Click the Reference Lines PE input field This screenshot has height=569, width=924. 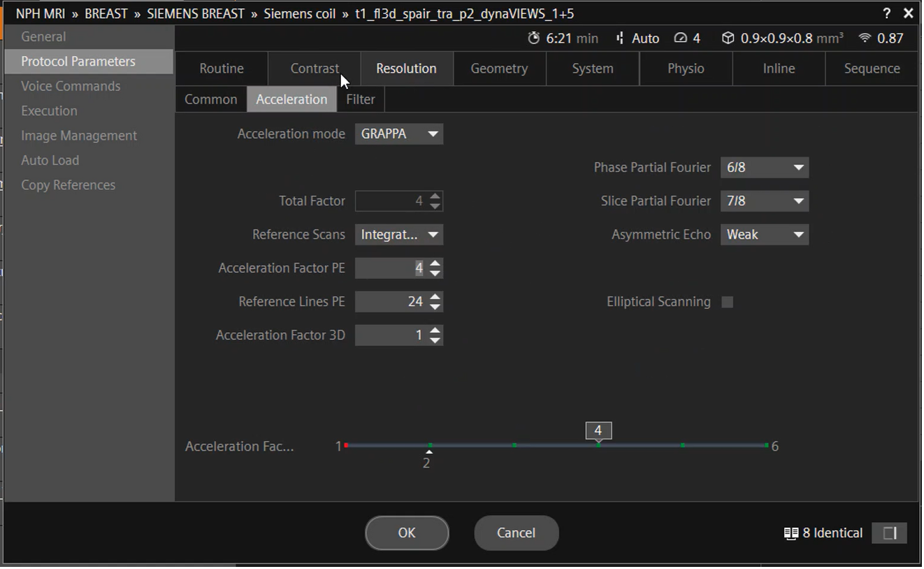click(392, 302)
